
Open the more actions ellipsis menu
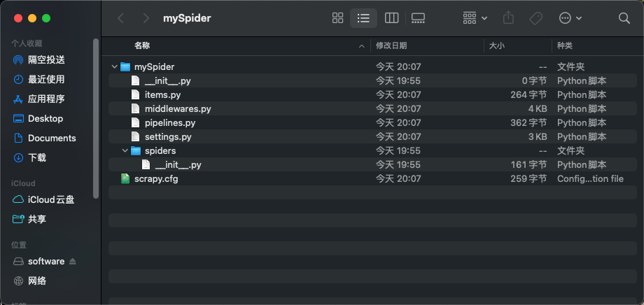coord(570,18)
